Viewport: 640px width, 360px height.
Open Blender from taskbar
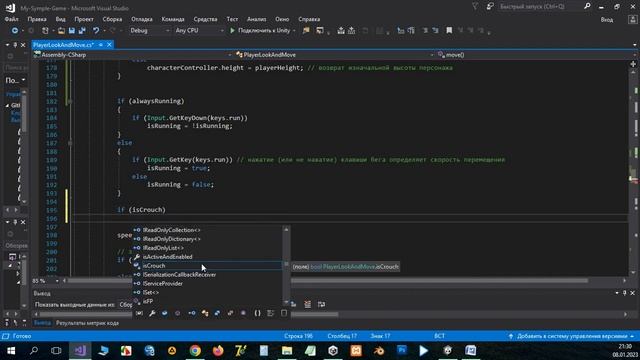379,351
